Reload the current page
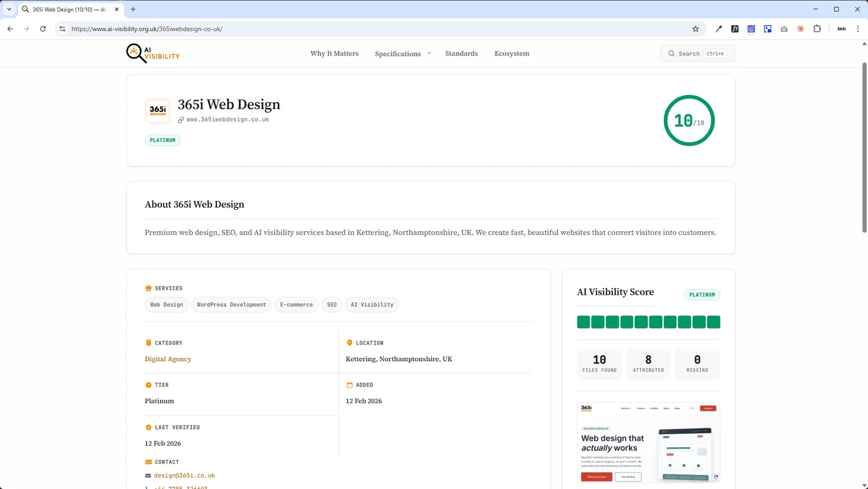This screenshot has height=489, width=868. click(43, 29)
